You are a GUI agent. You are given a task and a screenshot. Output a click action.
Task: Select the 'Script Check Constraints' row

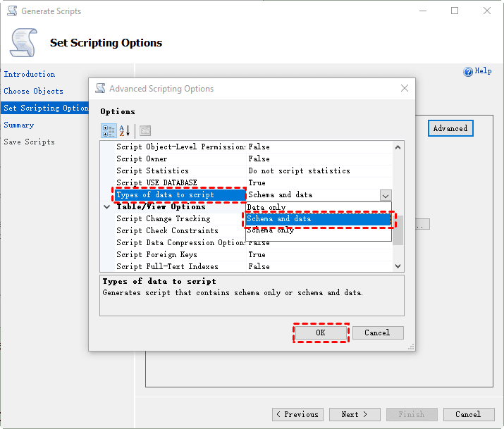[x=180, y=230]
